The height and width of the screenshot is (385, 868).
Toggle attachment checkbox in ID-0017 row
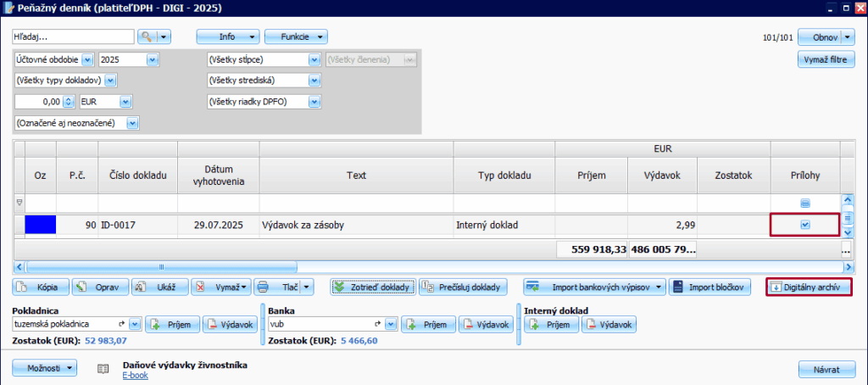tap(805, 225)
